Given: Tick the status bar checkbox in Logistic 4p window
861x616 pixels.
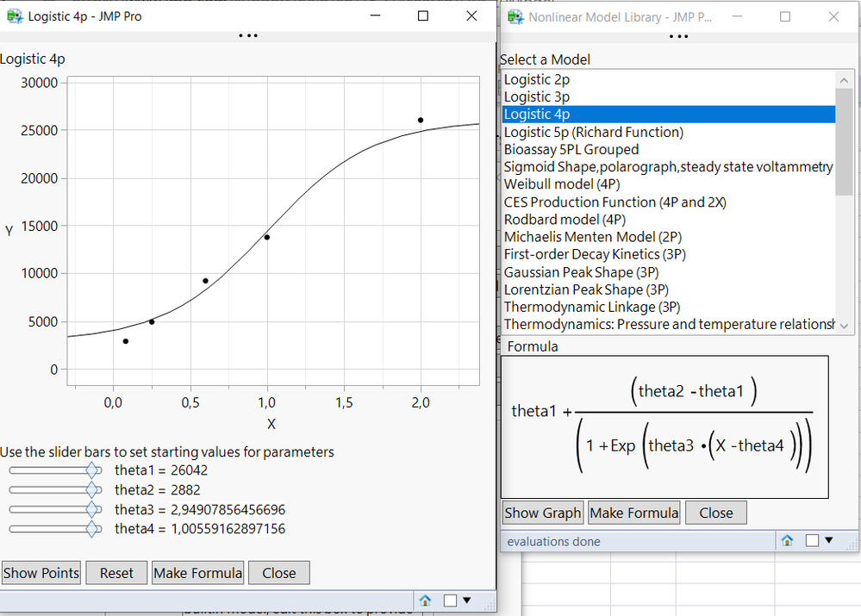Looking at the screenshot, I should coord(450,600).
